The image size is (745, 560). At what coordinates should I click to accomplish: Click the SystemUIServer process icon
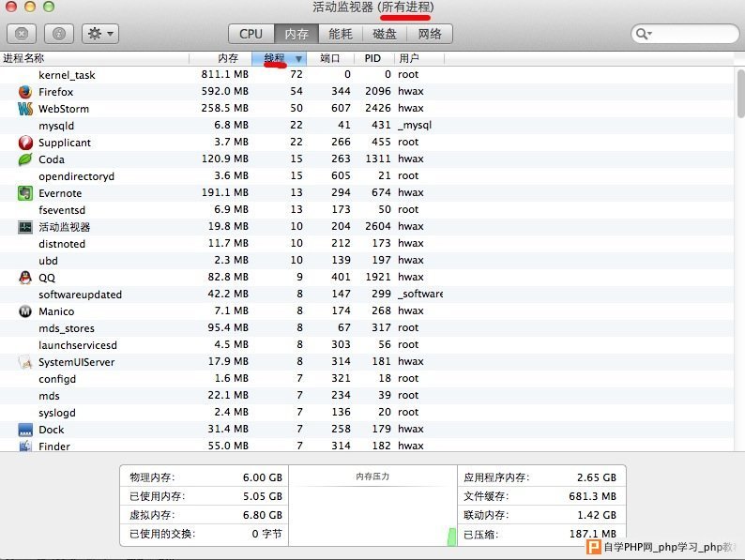[25, 362]
